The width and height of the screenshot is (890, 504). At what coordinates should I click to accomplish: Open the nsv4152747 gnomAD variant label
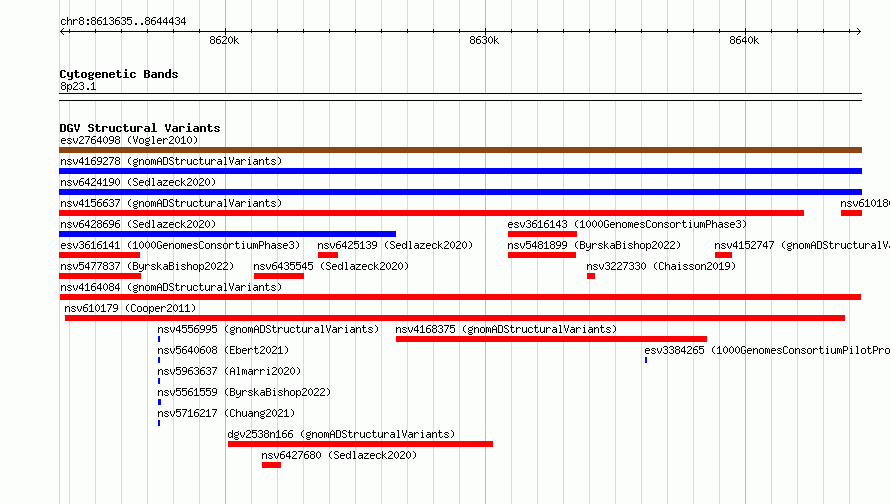click(x=802, y=245)
